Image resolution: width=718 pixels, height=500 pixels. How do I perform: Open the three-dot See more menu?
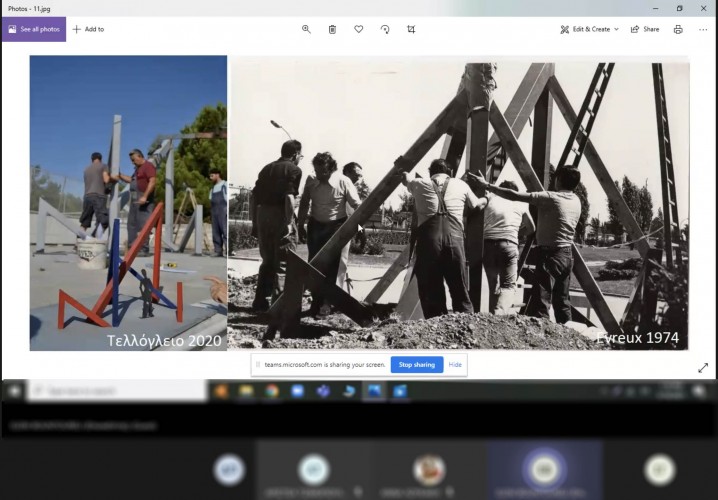click(x=703, y=29)
